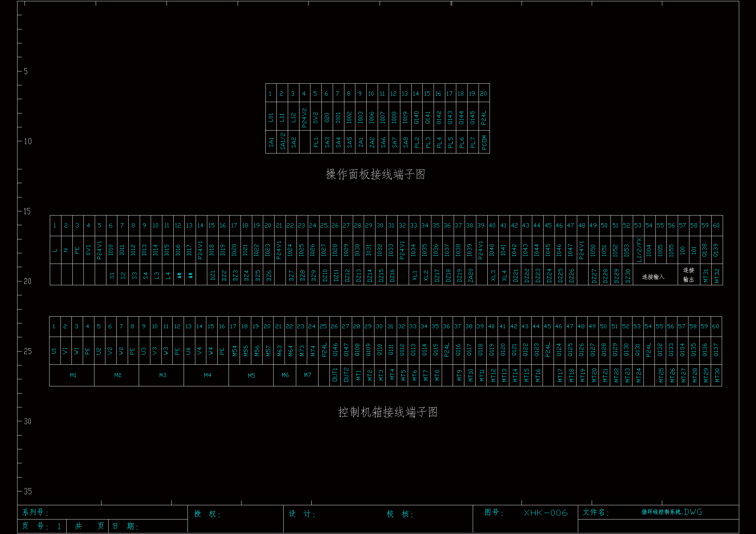Select the PCOM terminal cell
The height and width of the screenshot is (534, 756).
(484, 142)
